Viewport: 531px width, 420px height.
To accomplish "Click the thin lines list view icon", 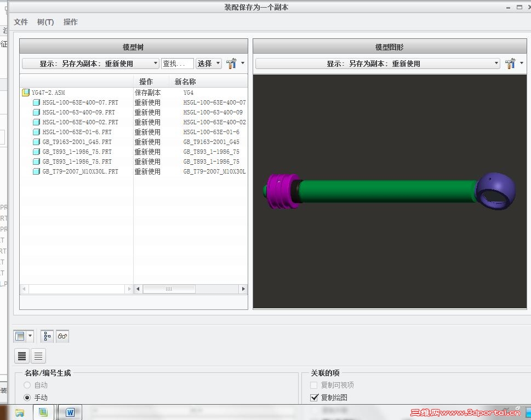I will (38, 356).
